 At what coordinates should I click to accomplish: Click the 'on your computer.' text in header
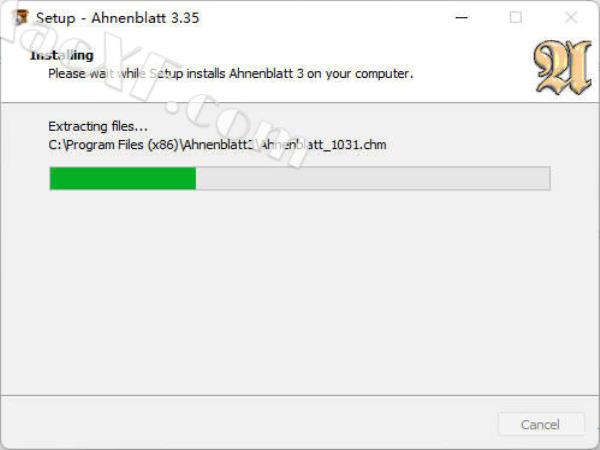(360, 73)
